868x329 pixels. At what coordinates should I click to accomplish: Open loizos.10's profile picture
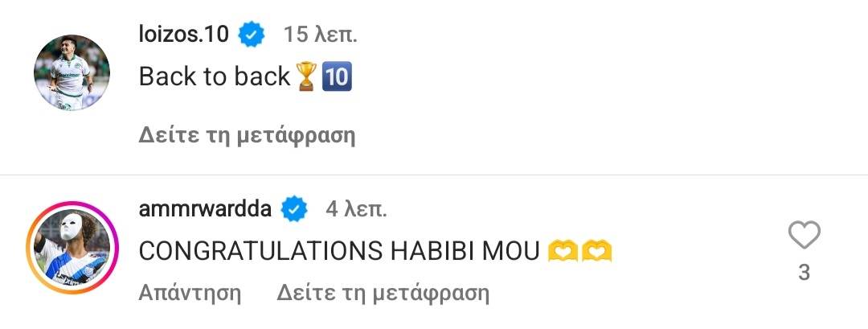(72, 72)
